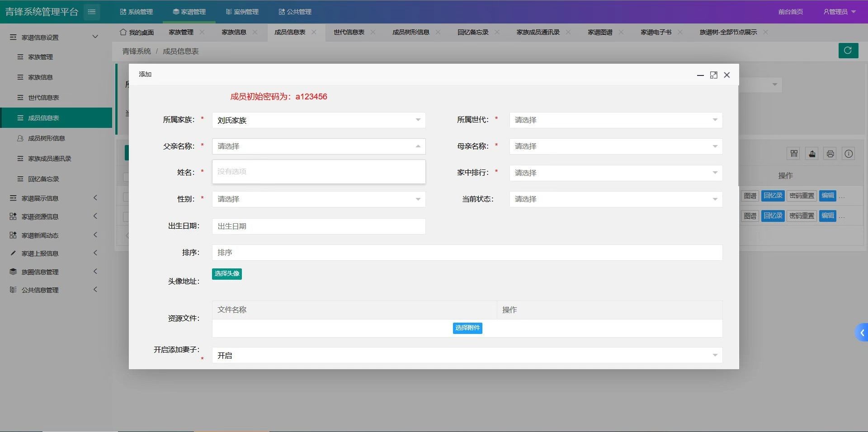This screenshot has height=432, width=868.
Task: Open the column filter grid icon
Action: (794, 154)
